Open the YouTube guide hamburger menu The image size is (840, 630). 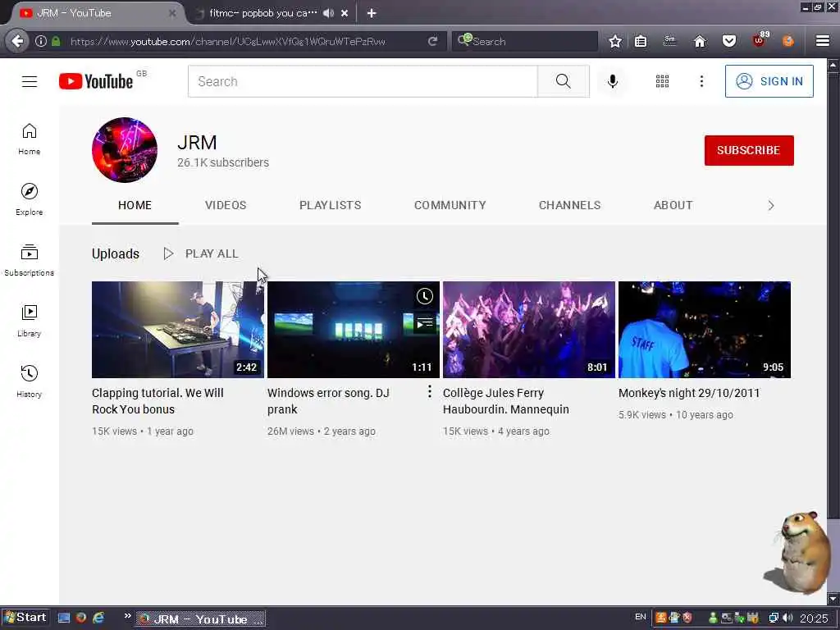coord(30,81)
